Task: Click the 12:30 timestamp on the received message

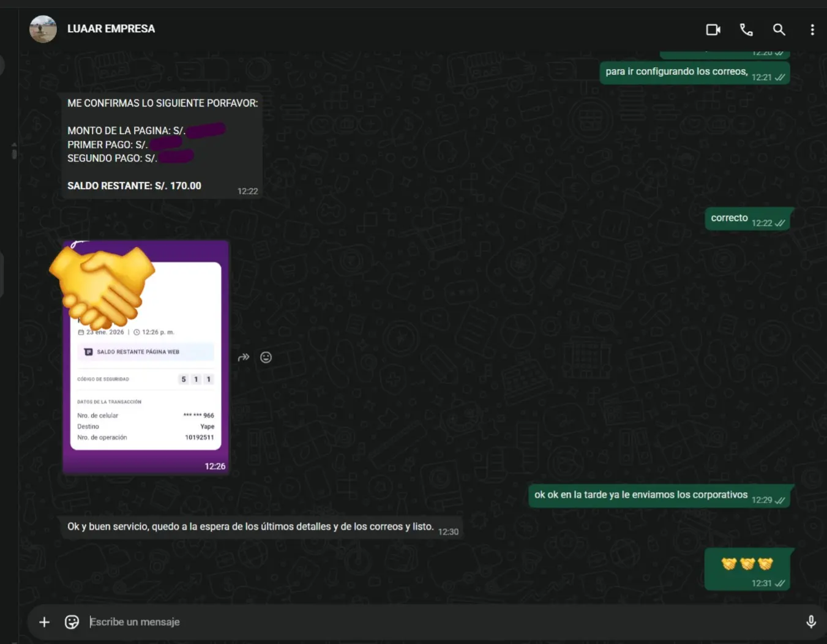Action: (448, 532)
